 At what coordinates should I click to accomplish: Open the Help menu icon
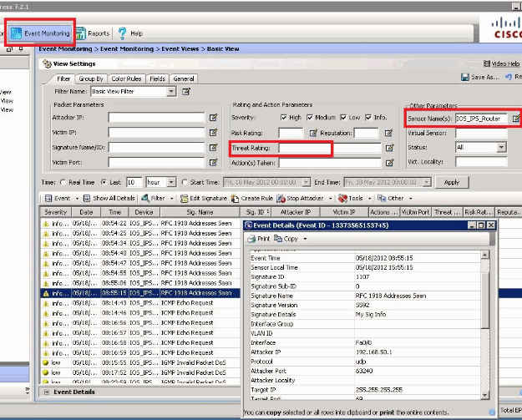pos(123,33)
